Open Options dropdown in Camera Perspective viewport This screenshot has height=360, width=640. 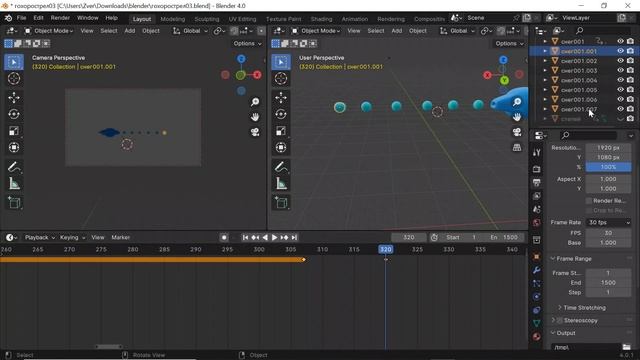coord(247,43)
